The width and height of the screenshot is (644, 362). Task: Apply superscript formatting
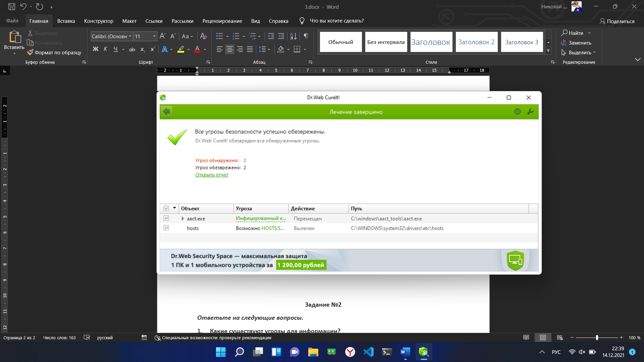(x=153, y=49)
